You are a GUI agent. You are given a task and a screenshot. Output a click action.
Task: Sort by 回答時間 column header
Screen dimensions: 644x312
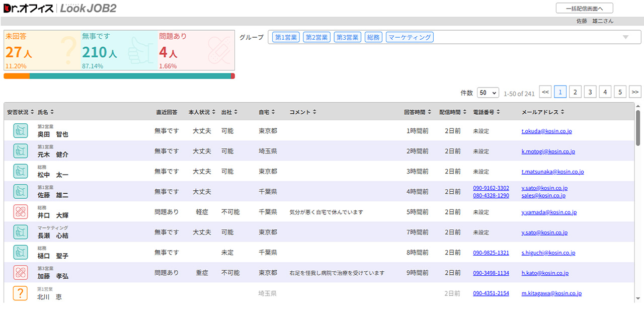coord(417,112)
